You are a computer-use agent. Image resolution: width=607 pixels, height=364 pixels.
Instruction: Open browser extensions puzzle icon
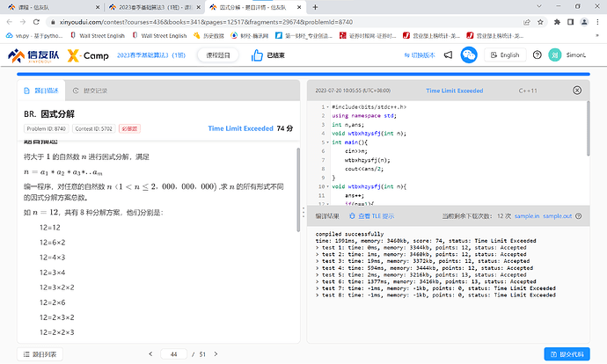point(557,22)
